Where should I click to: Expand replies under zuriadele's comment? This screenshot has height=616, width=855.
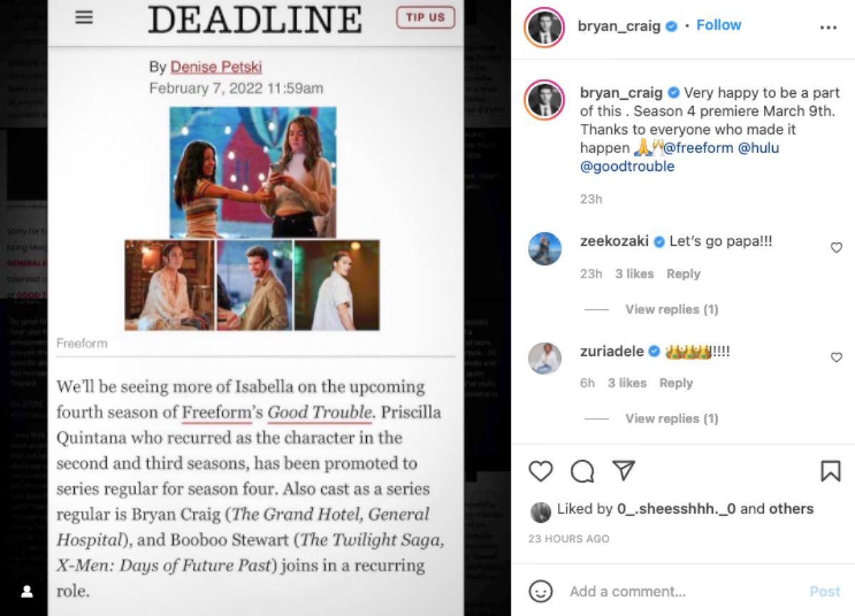[672, 419]
